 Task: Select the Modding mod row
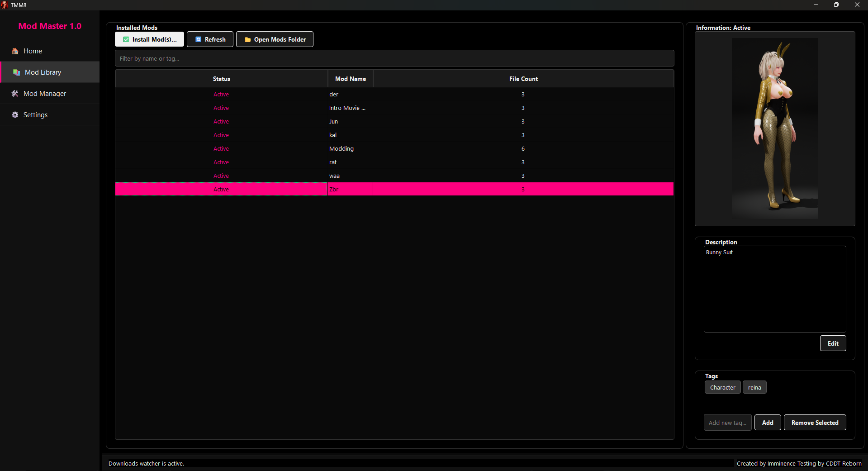point(342,148)
